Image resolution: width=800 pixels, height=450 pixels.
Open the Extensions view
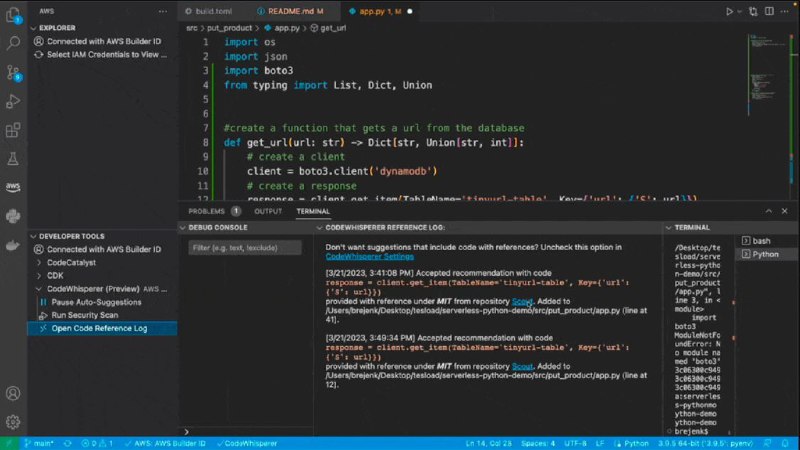[14, 130]
